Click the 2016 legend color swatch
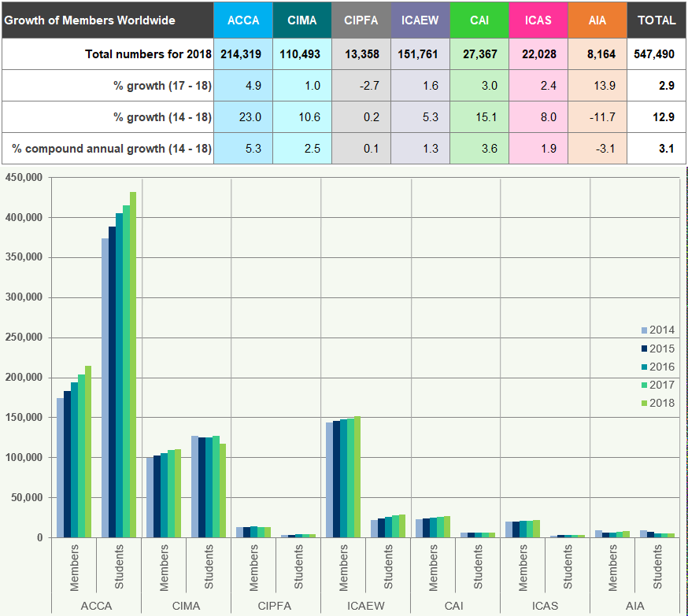 (x=644, y=367)
